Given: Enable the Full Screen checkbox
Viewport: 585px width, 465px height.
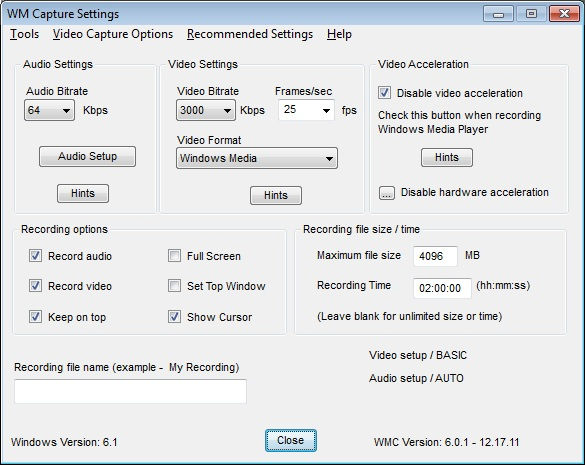Looking at the screenshot, I should pos(174,256).
